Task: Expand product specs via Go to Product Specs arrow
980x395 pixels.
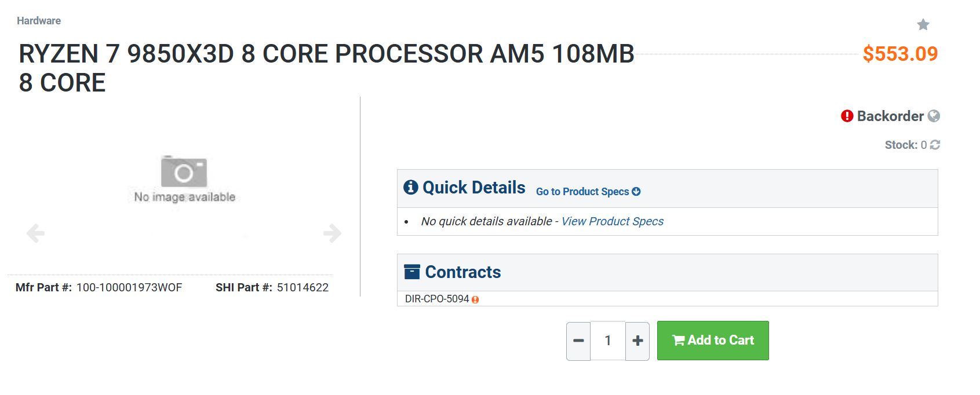Action: [635, 191]
